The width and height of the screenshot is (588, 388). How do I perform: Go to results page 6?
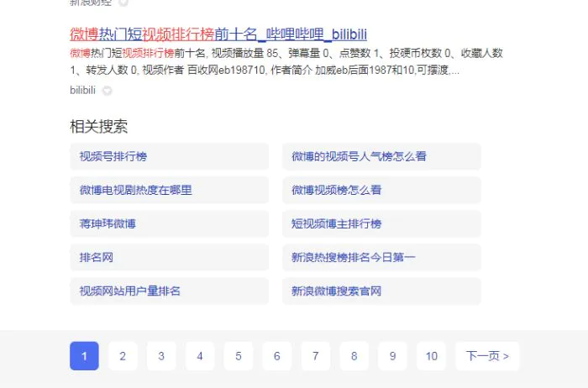point(277,356)
